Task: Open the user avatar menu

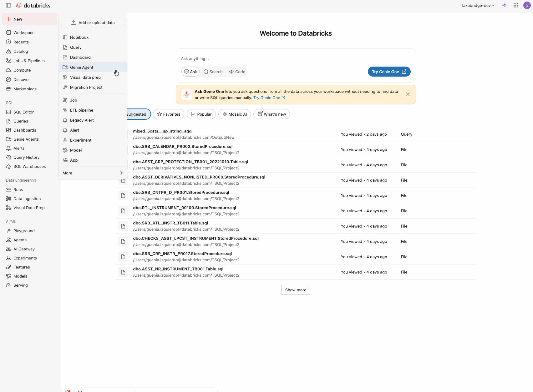Action: pyautogui.click(x=527, y=5)
